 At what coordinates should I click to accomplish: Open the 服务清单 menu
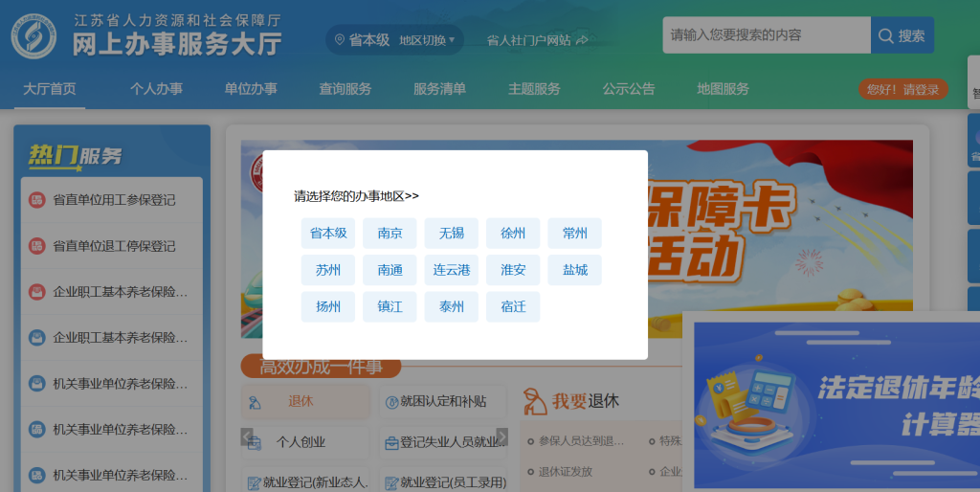tap(439, 89)
